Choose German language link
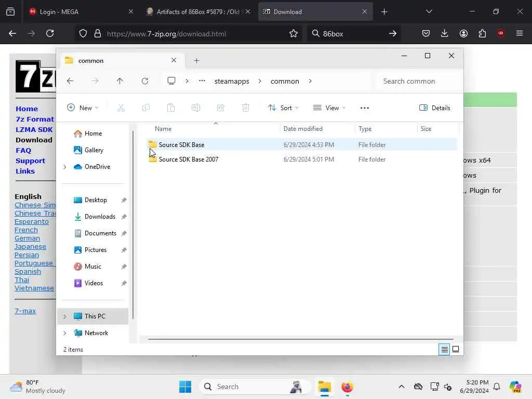Screen dimensions: 532x399 (27, 238)
